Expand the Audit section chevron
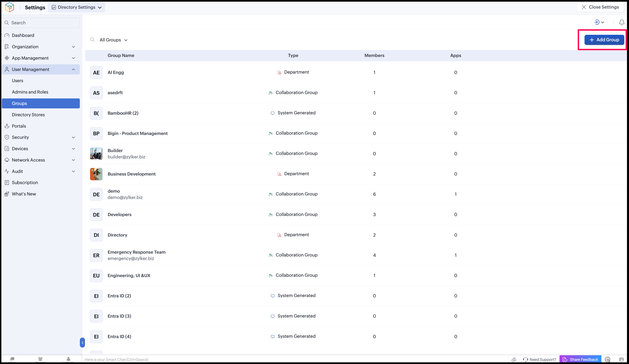This screenshot has width=629, height=364. 73,171
